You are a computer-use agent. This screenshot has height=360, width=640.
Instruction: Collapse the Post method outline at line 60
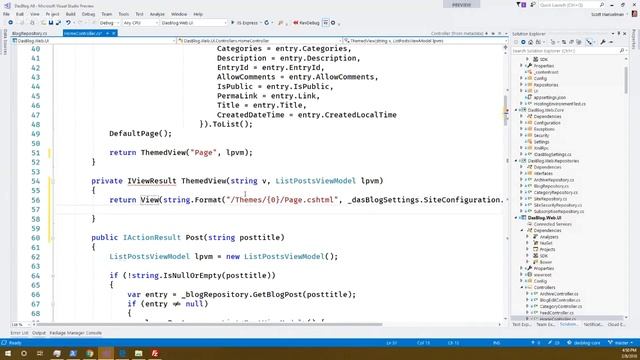pos(53,238)
